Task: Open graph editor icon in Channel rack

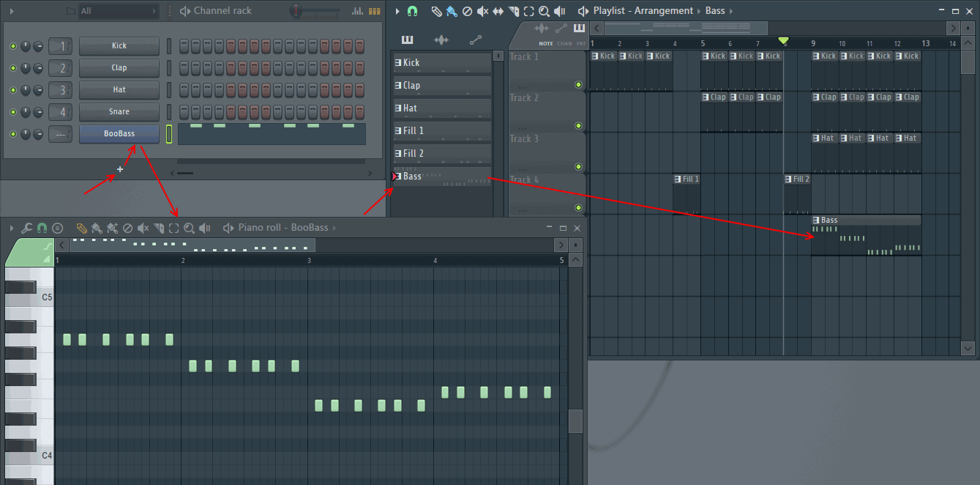Action: [x=357, y=11]
